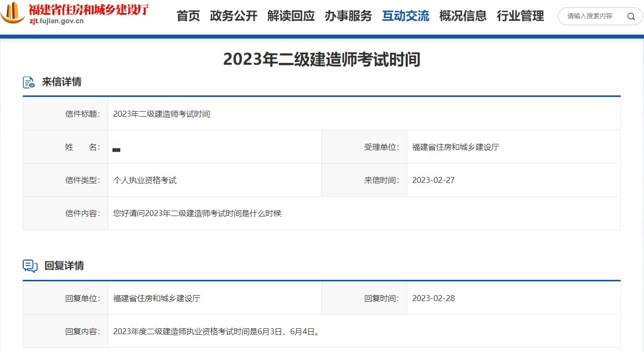This screenshot has height=352, width=644.
Task: Click the reply date 2023-02-28 cell
Action: (x=433, y=298)
